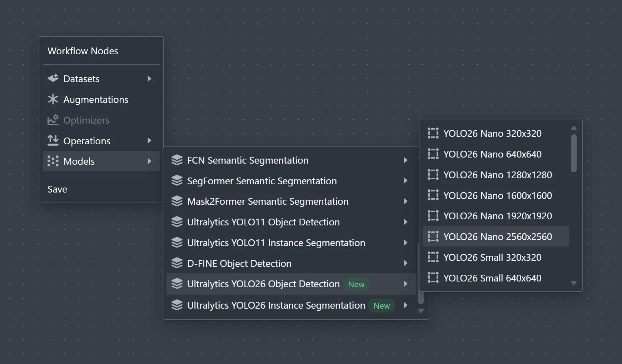The width and height of the screenshot is (622, 364).
Task: Expand YOLO26 Instance Segmentation submenu arrow
Action: point(405,305)
